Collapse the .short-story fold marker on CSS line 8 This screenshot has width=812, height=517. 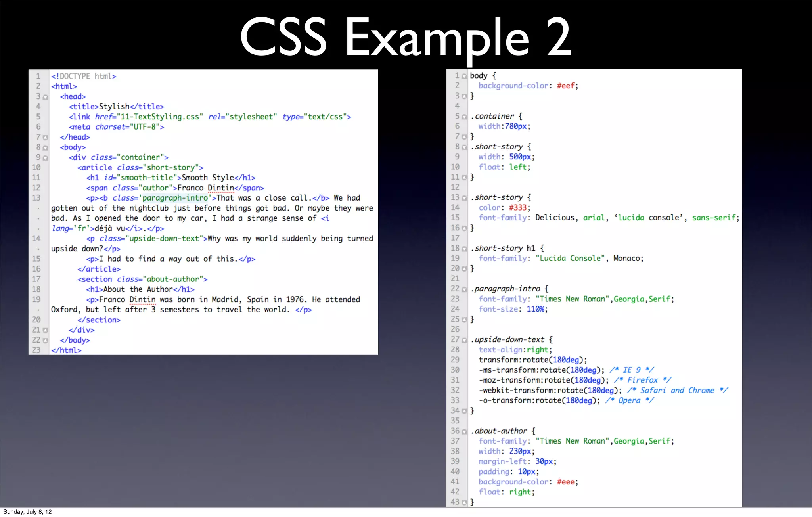point(464,147)
